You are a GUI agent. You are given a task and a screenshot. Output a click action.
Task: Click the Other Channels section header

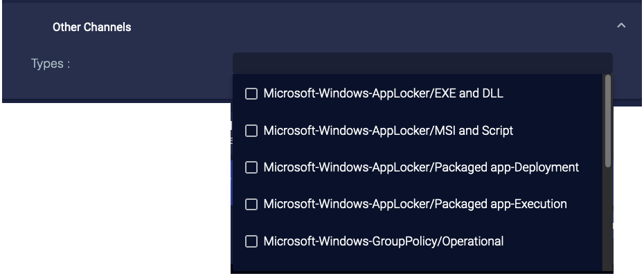tap(92, 28)
